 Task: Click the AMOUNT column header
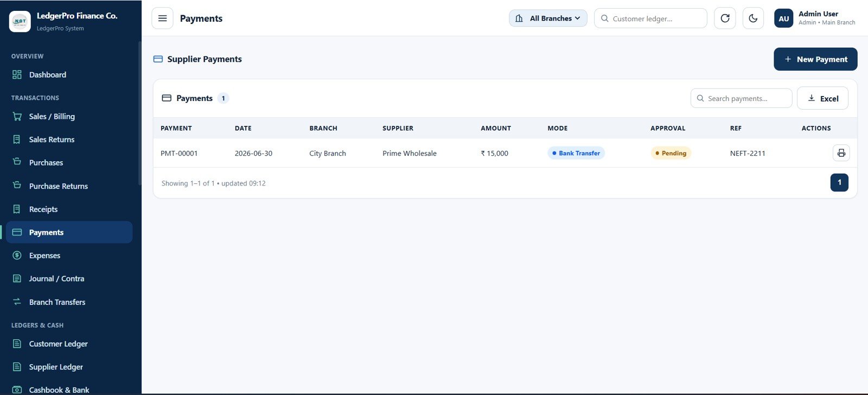point(496,129)
